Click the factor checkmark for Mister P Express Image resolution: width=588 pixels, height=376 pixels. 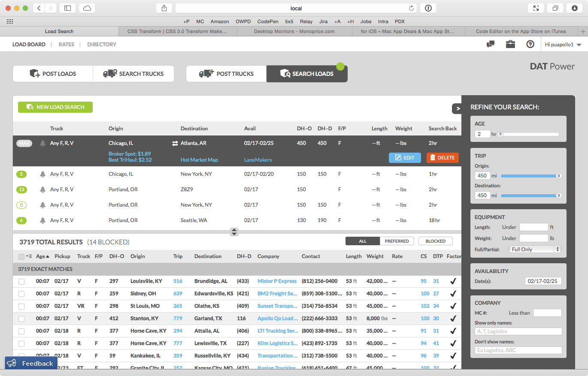[x=453, y=281]
